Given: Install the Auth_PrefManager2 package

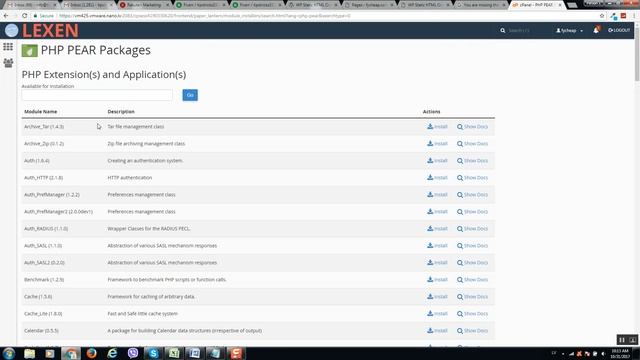Looking at the screenshot, I should click(437, 212).
